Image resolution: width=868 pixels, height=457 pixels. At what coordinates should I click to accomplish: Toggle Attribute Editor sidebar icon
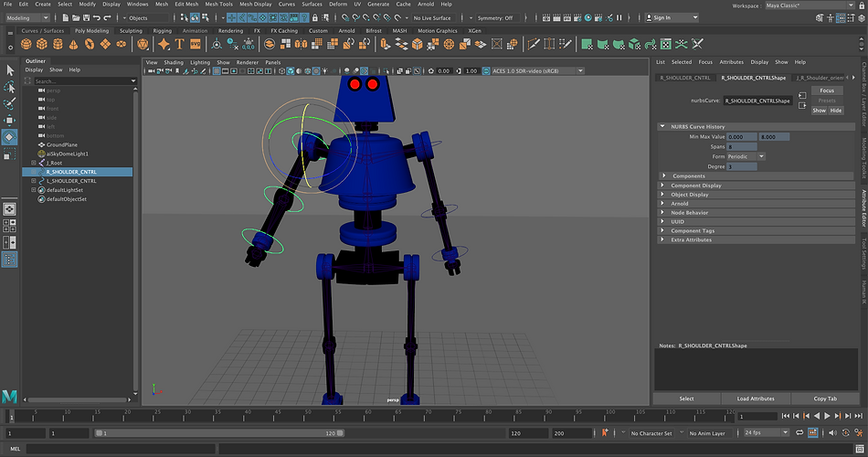click(841, 17)
